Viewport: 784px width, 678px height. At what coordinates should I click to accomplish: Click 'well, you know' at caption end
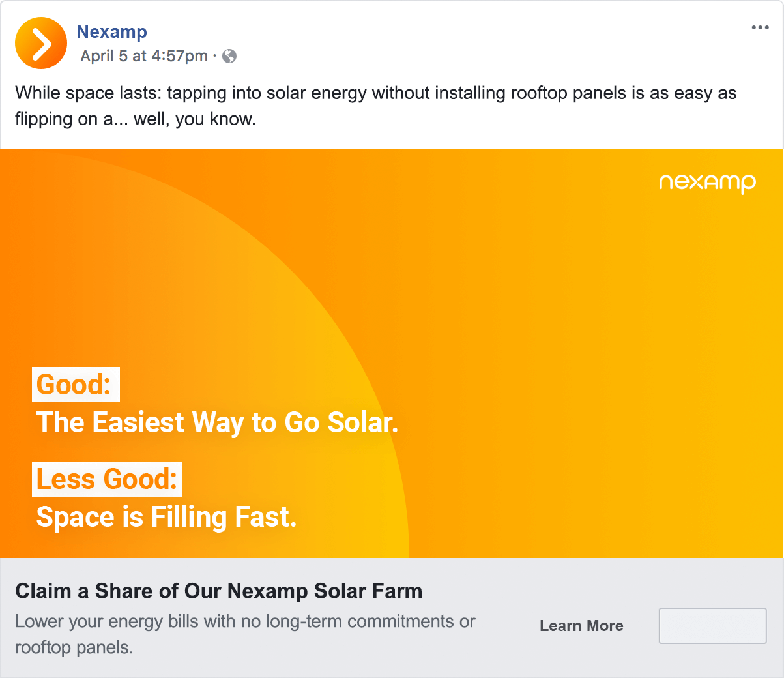pyautogui.click(x=194, y=119)
